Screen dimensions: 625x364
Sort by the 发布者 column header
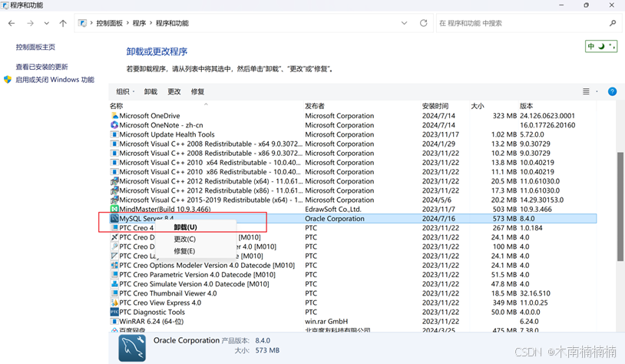click(x=315, y=106)
